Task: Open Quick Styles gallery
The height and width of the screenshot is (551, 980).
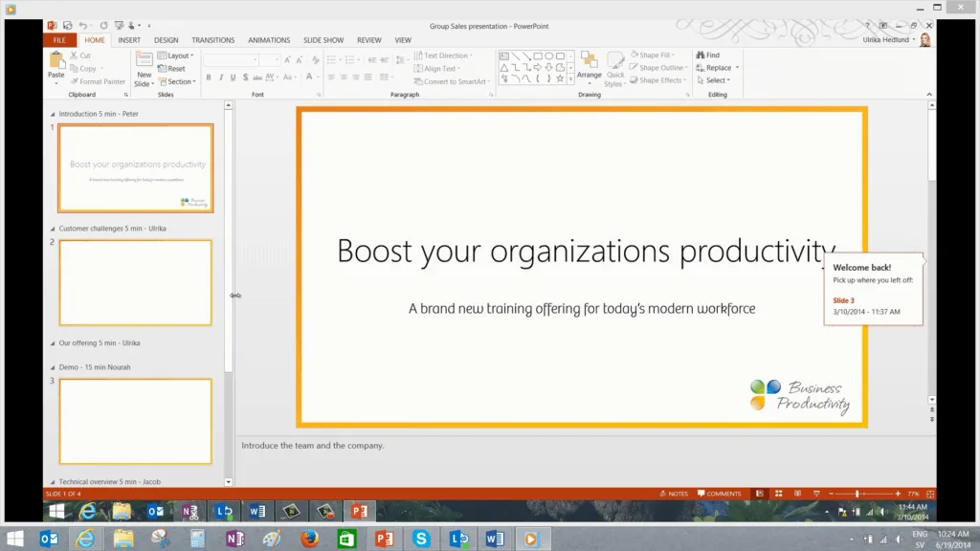Action: pos(615,69)
